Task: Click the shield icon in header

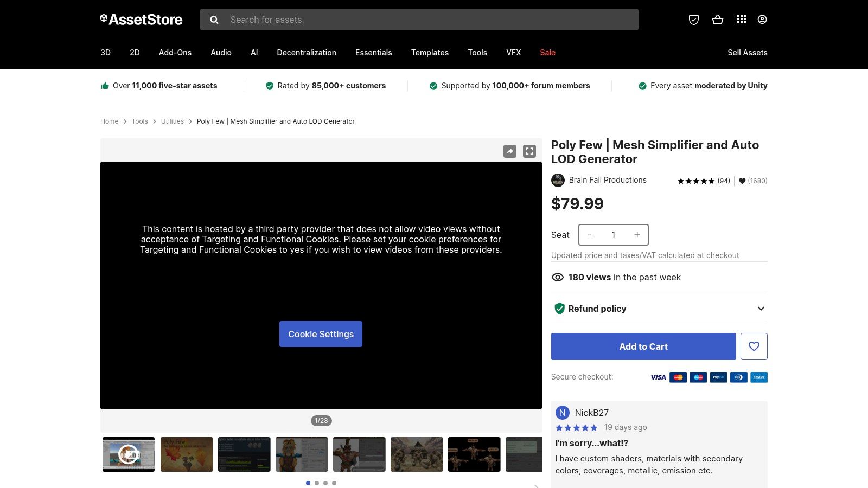Action: [693, 20]
